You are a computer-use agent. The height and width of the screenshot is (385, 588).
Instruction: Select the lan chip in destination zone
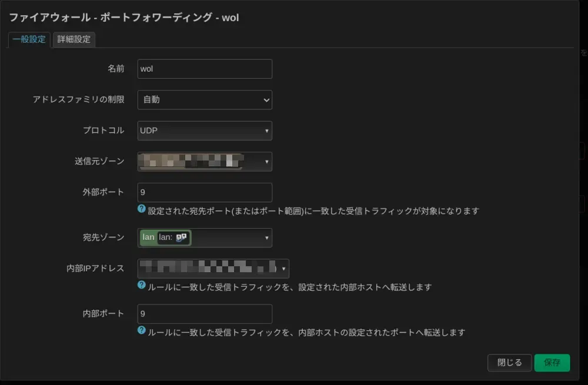[x=149, y=237]
